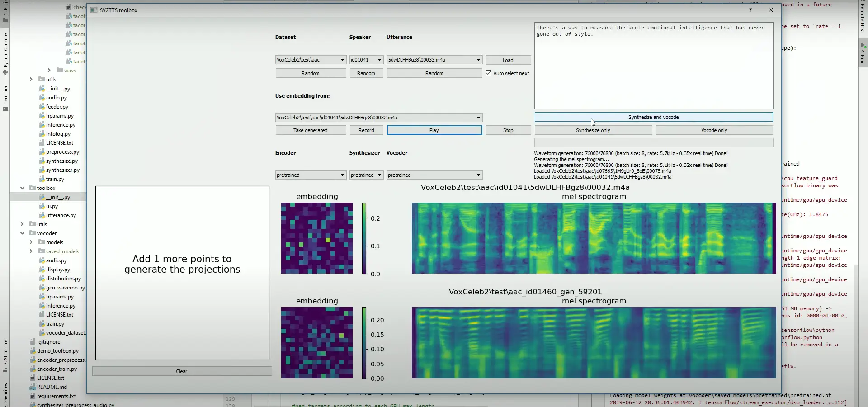Expand the wavs folder
Screen dimensions: 868x407
[49, 71]
